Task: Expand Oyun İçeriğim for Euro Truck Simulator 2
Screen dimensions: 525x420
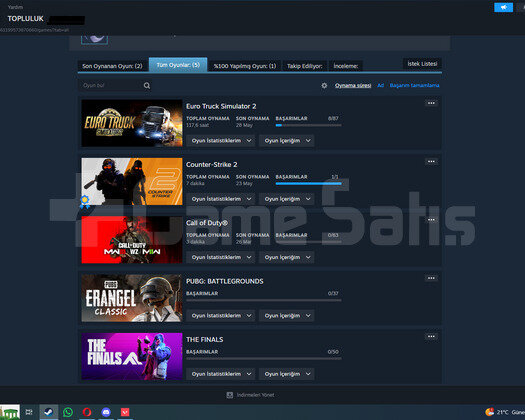Action: point(287,141)
